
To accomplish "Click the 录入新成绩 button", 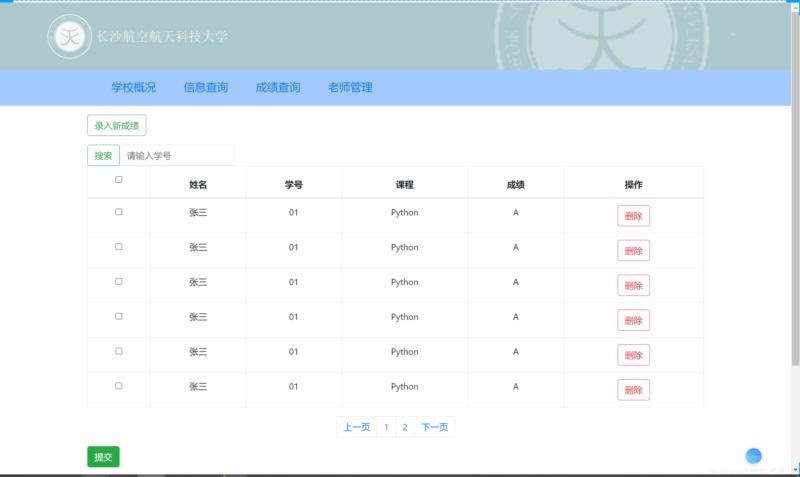I will tap(117, 125).
